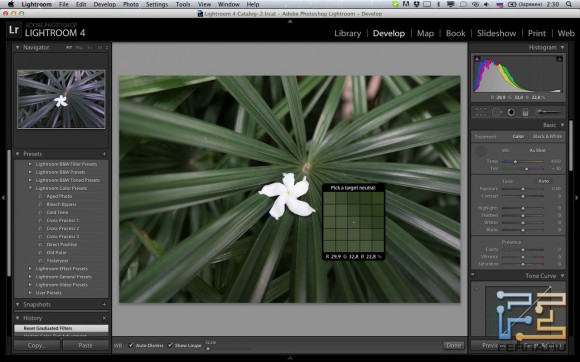Toggle shadow clipping indicator in histogram
580x362 pixels.
(477, 59)
